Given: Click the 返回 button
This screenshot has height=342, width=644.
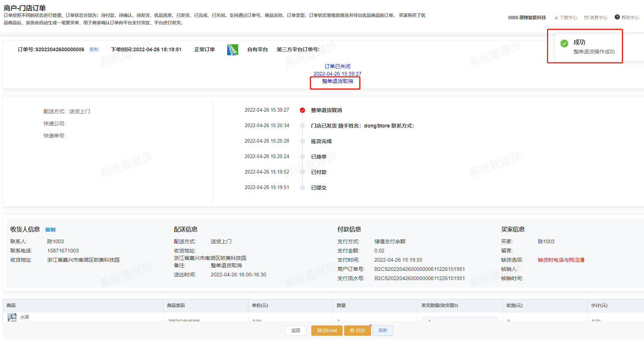Looking at the screenshot, I should tap(296, 331).
